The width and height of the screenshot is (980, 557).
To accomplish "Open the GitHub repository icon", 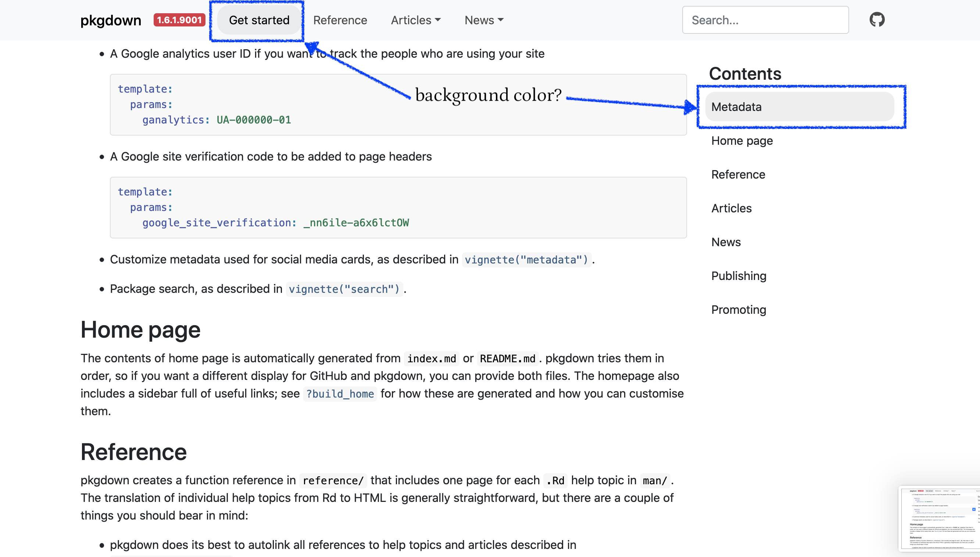I will pyautogui.click(x=877, y=19).
